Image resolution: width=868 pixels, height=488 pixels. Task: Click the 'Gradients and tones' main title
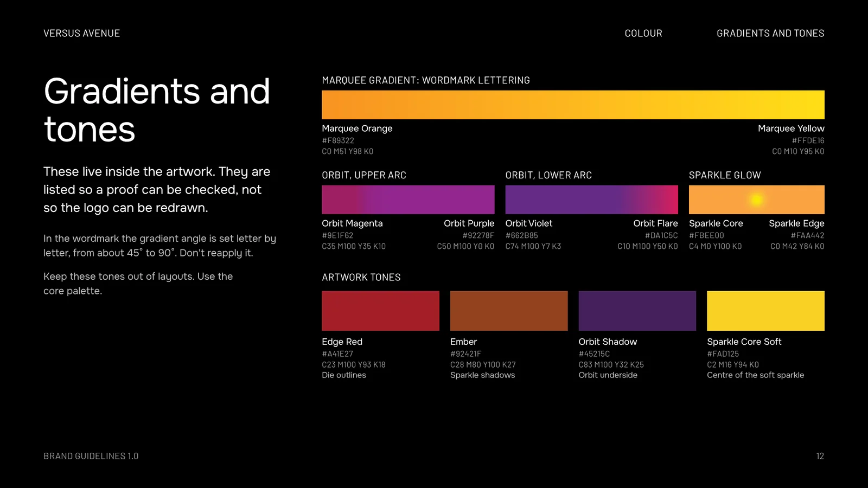click(x=157, y=110)
